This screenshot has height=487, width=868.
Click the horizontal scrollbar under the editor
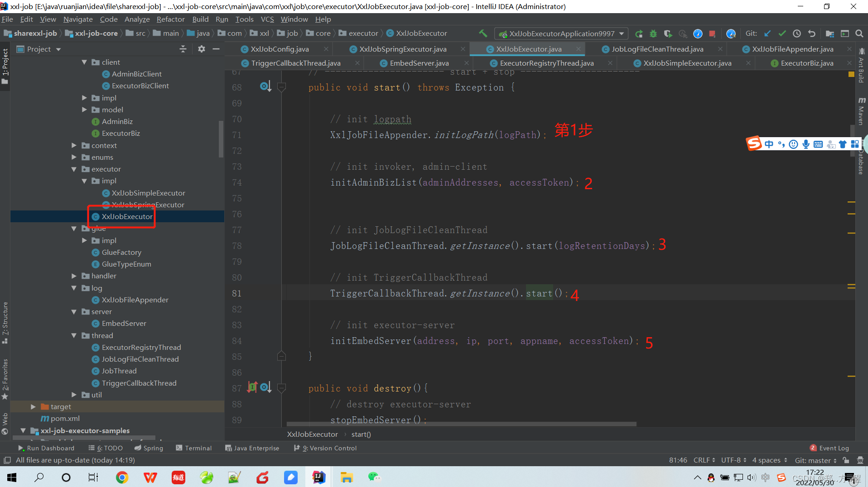point(461,424)
